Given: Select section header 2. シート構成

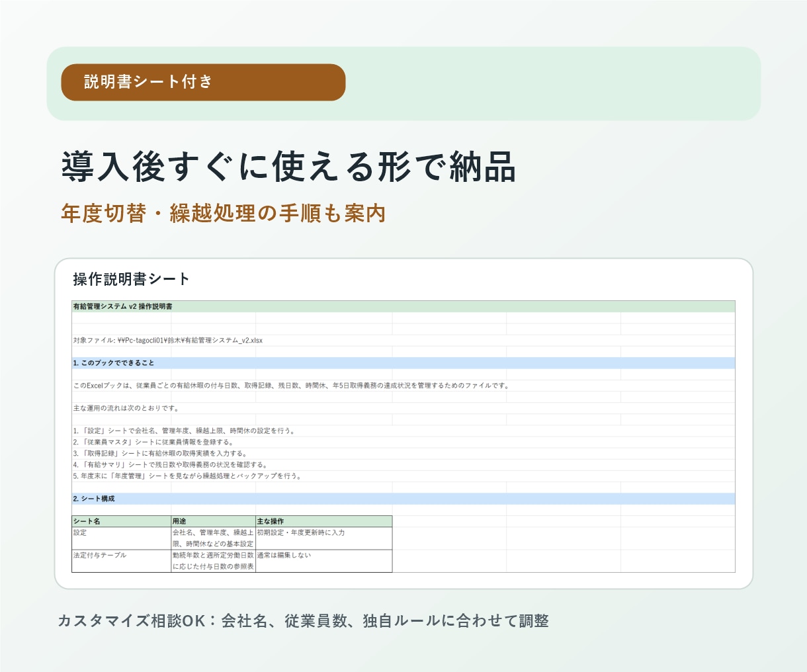Looking at the screenshot, I should 403,499.
